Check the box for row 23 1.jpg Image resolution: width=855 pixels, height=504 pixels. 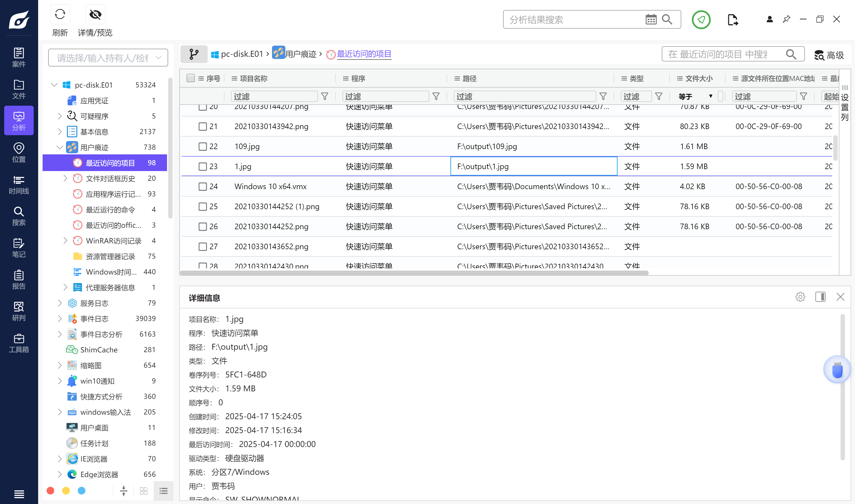[x=203, y=166]
